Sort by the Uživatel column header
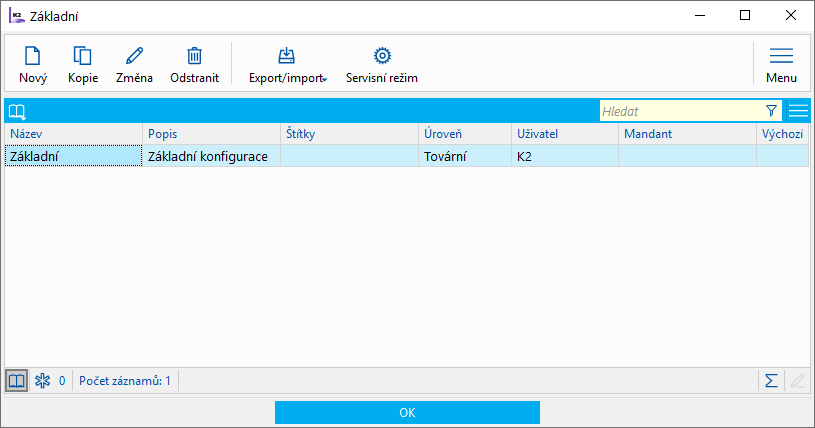The height and width of the screenshot is (428, 815). 564,134
